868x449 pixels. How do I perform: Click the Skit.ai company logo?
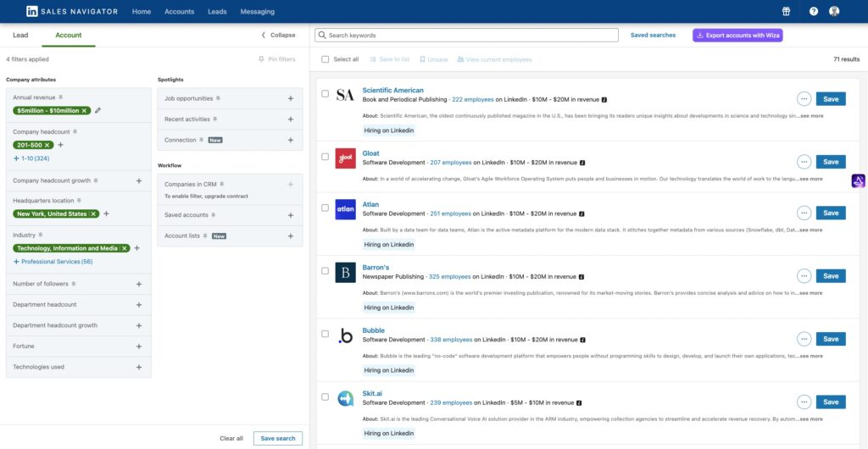tap(346, 399)
